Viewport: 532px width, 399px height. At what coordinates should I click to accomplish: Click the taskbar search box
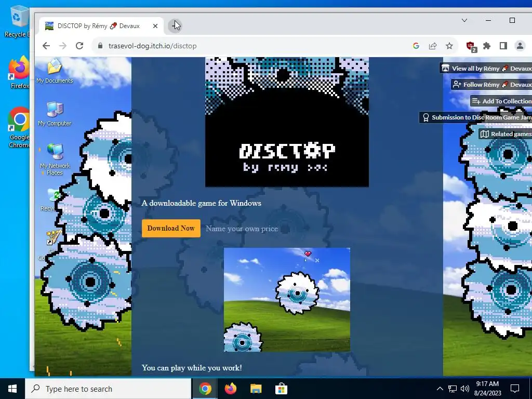point(108,389)
